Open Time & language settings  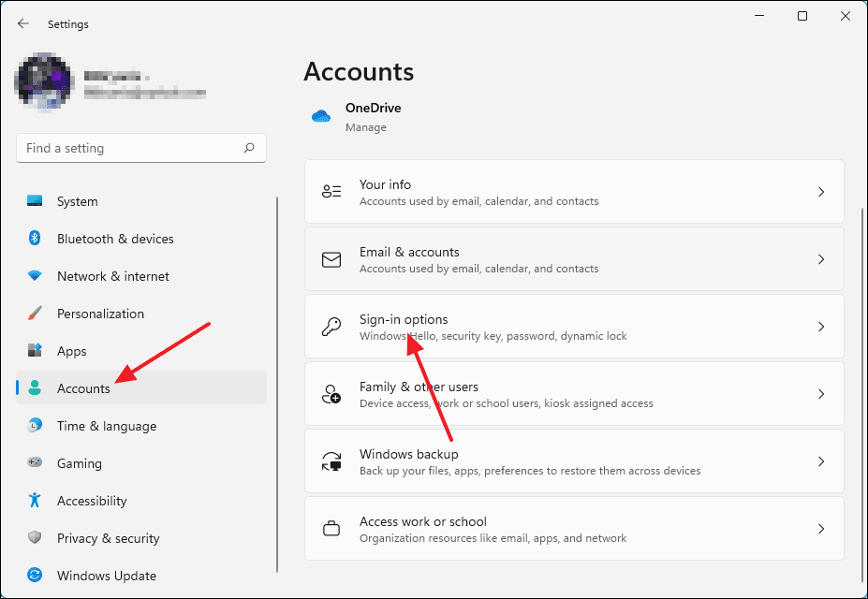141,426
